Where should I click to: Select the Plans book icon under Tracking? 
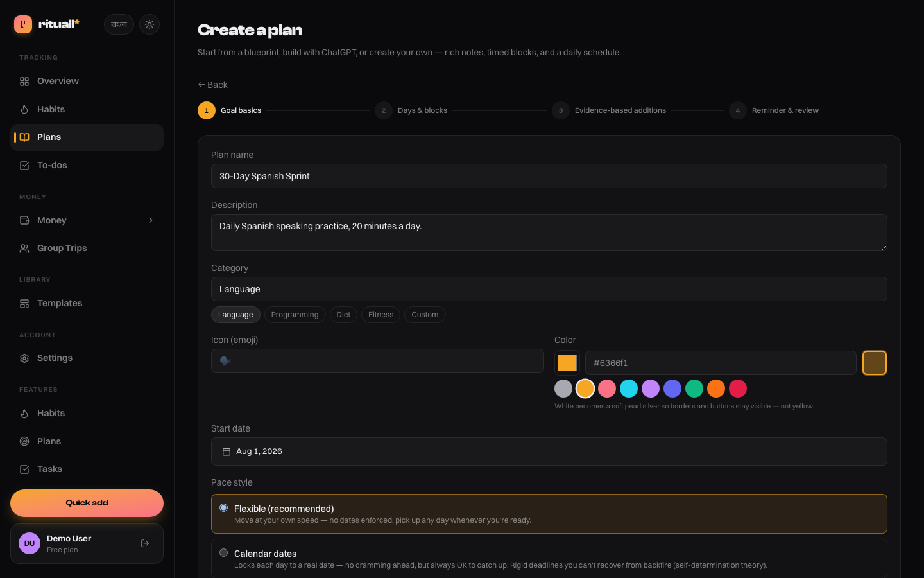pos(24,137)
